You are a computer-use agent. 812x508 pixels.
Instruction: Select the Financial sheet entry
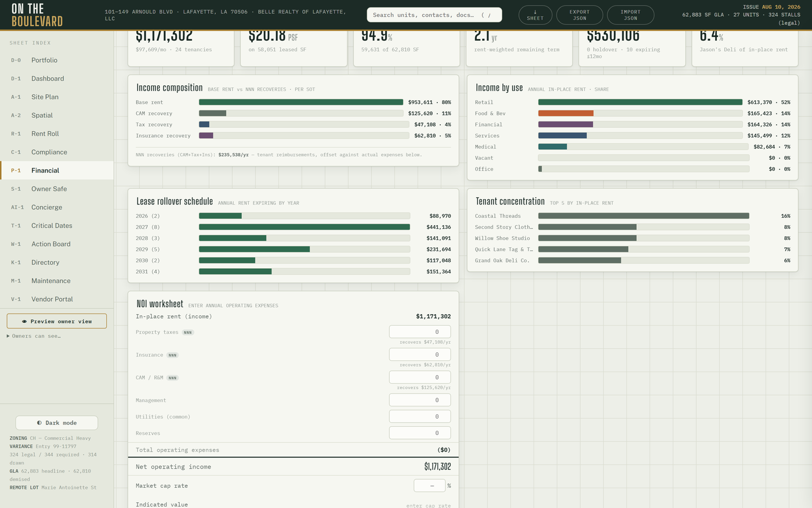coord(57,170)
